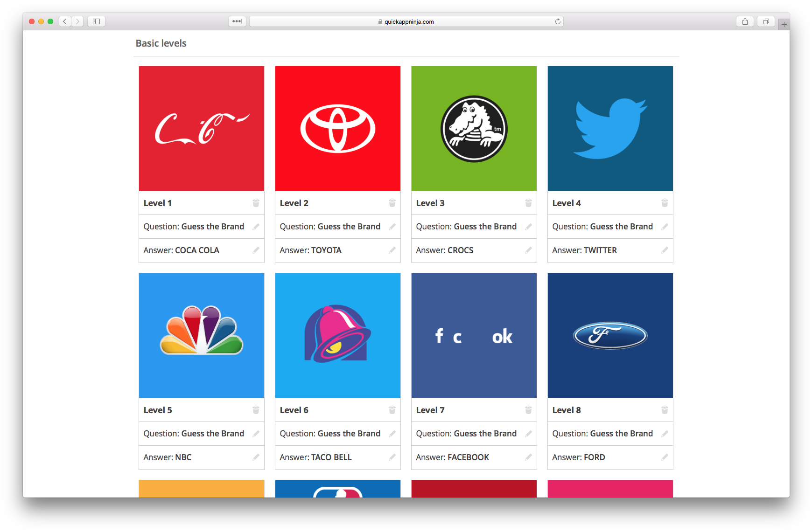This screenshot has width=812, height=532.
Task: Edit the COCA COLA answer with the pencil icon
Action: click(x=256, y=250)
